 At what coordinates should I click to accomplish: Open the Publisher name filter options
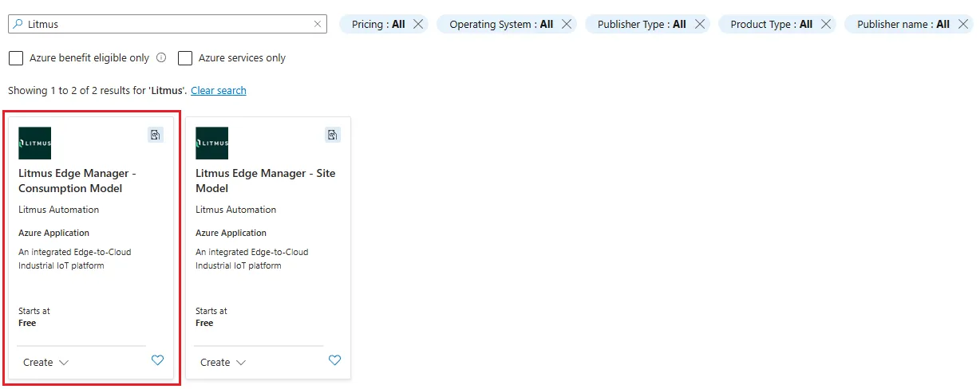pos(903,24)
